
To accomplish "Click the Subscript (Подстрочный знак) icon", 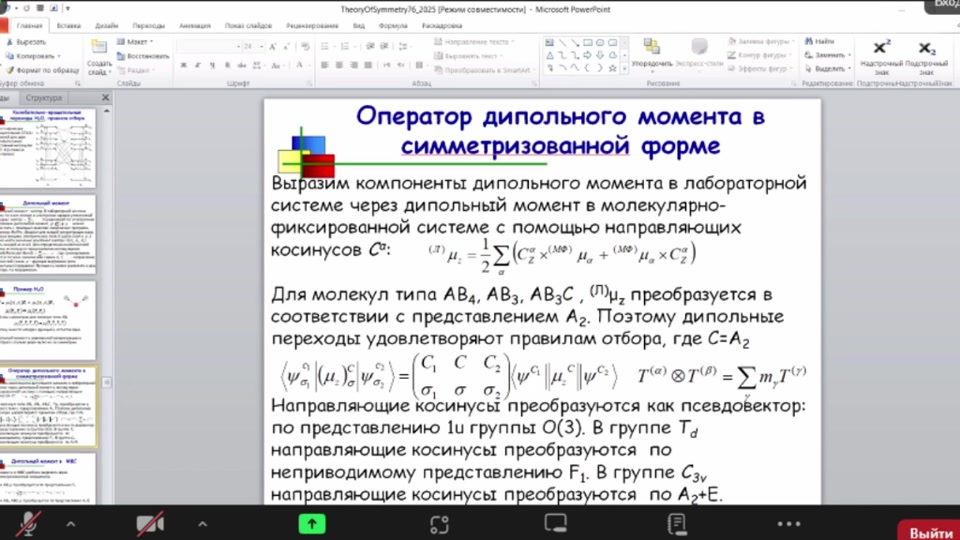I will click(x=927, y=49).
